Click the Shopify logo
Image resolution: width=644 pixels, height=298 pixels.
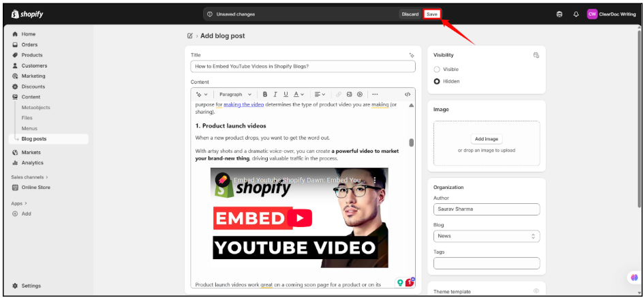(27, 14)
